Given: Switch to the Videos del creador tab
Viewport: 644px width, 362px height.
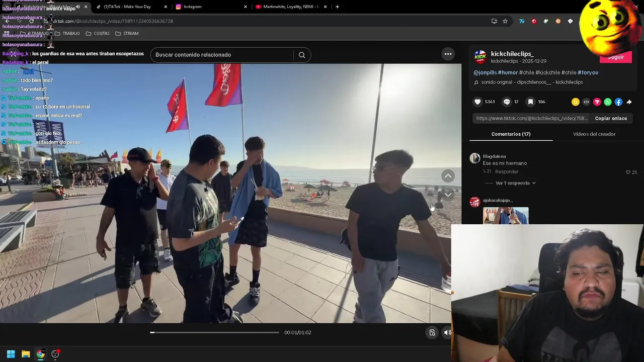Looking at the screenshot, I should click(x=594, y=134).
